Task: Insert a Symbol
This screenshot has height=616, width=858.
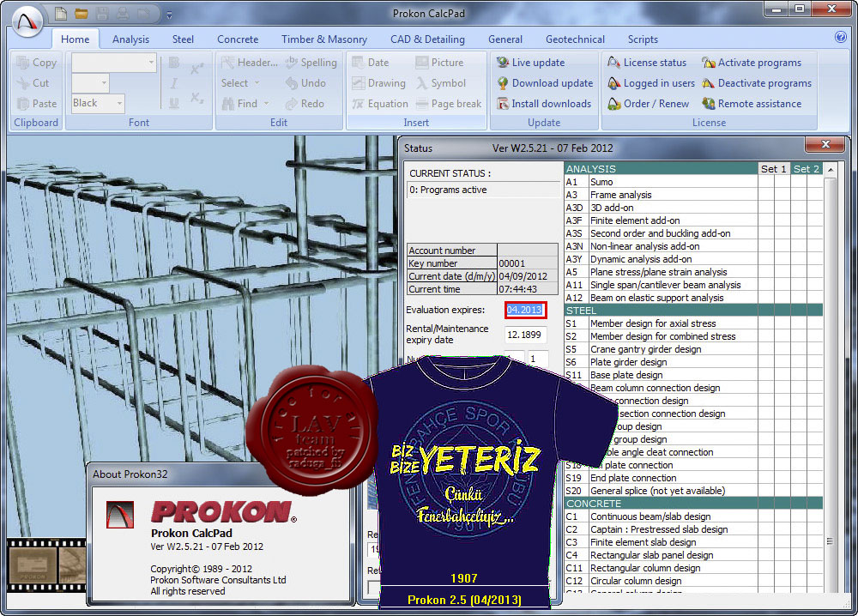Action: [441, 83]
